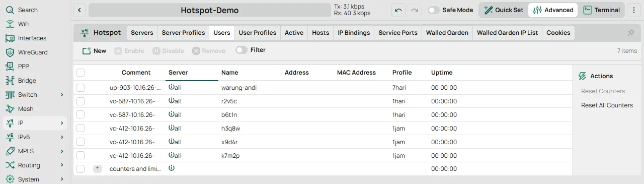Expand the IP submenu chevron
Image resolution: width=644 pixels, height=184 pixels.
(62, 123)
